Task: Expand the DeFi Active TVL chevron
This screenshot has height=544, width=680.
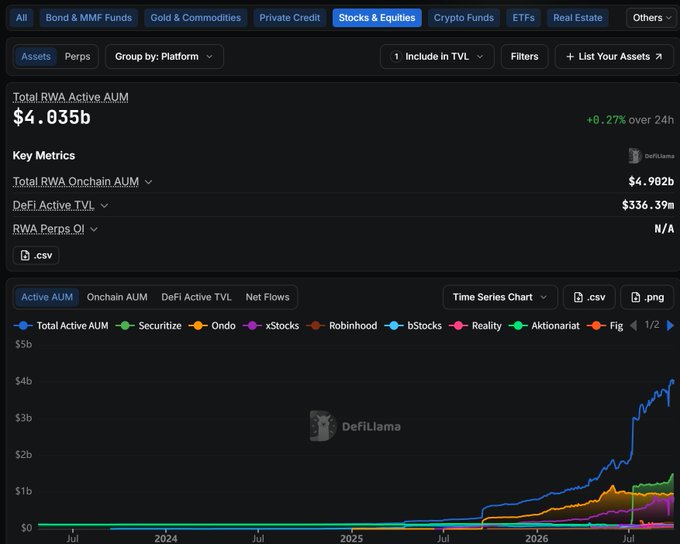Action: point(104,206)
